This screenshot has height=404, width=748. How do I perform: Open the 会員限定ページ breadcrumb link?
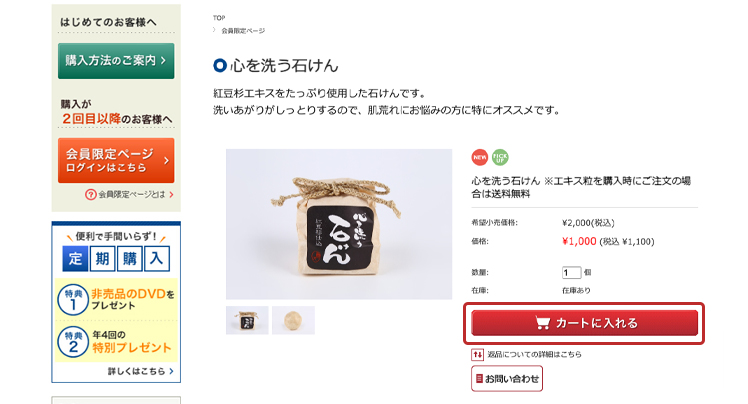click(243, 31)
